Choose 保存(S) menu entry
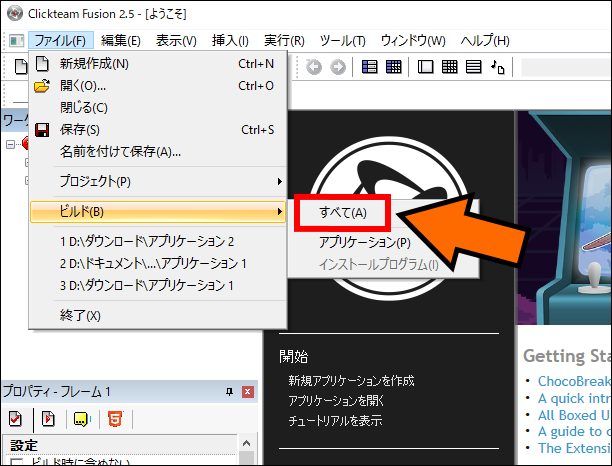The height and width of the screenshot is (466, 612). pyautogui.click(x=158, y=130)
